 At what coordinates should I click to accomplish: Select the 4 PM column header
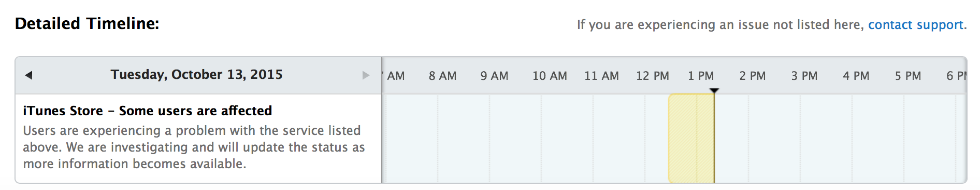pos(856,76)
